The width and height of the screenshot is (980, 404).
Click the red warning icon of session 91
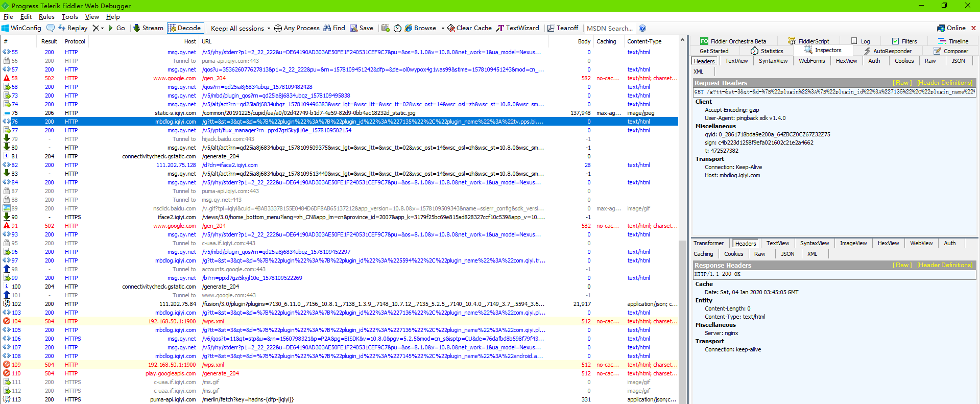7,226
